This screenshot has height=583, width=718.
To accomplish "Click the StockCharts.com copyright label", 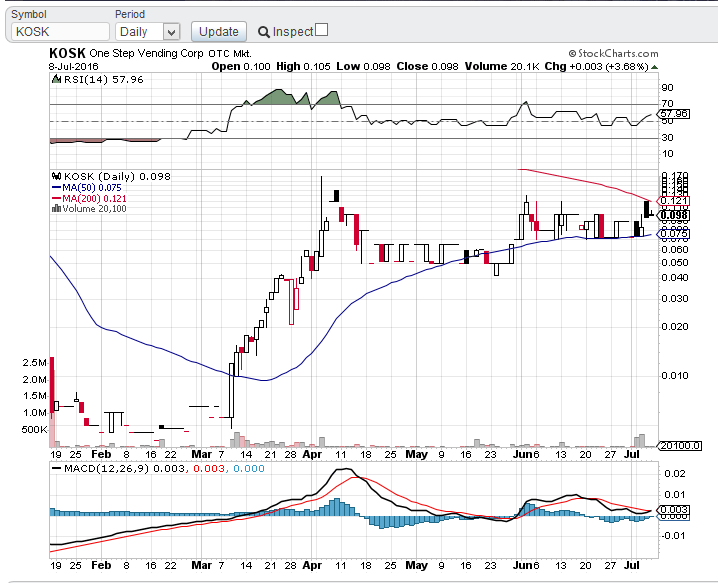I will pyautogui.click(x=614, y=54).
